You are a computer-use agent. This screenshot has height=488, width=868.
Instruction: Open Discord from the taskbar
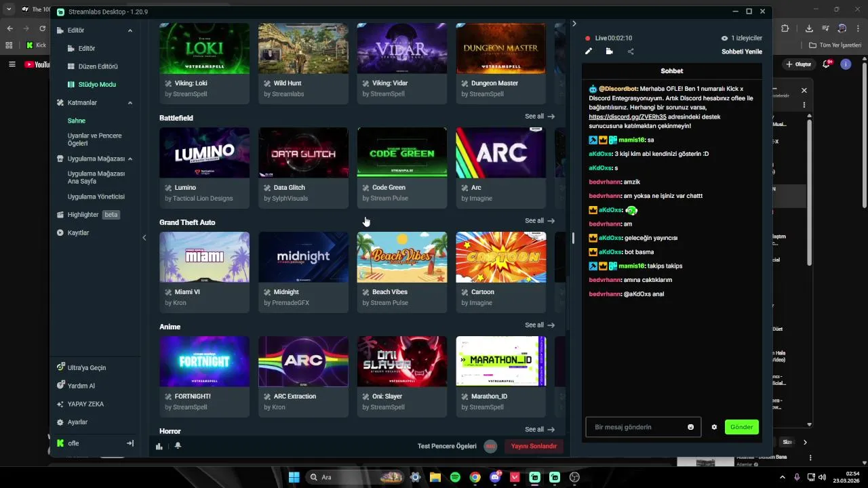(495, 477)
